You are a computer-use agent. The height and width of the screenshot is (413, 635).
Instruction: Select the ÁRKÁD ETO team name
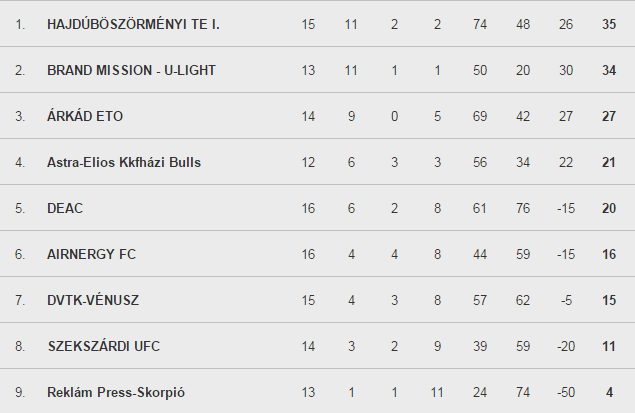click(x=85, y=115)
